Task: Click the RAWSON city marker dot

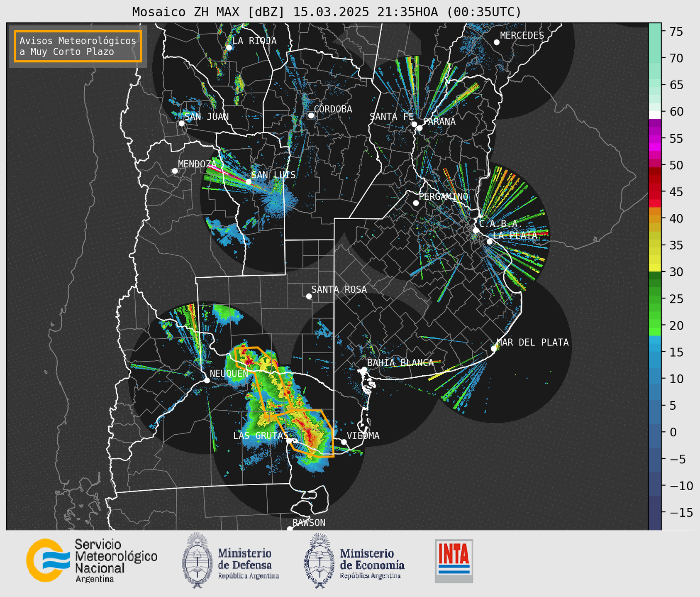Action: 290,528
